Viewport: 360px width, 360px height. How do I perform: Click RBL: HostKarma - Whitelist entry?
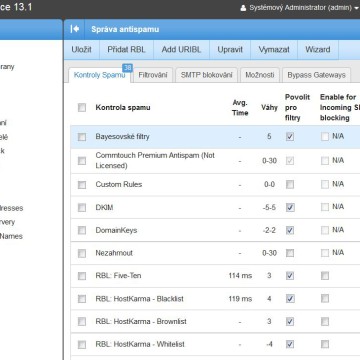(140, 344)
